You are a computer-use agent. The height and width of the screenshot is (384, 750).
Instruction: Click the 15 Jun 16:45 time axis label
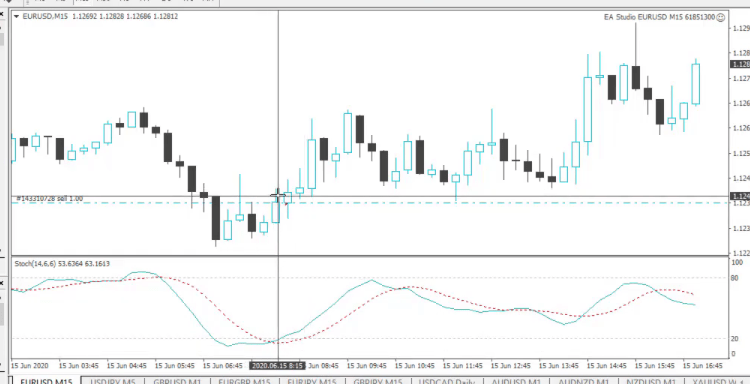[x=703, y=366]
